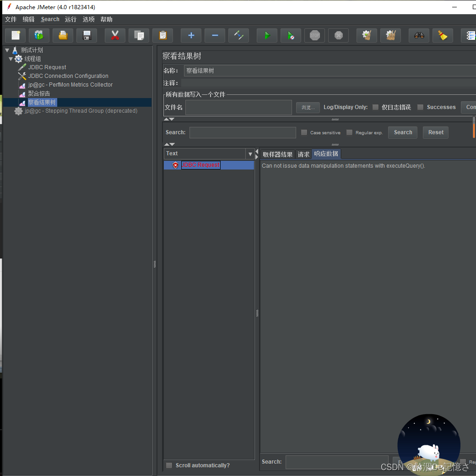
Task: Save the test plan with floppy icon
Action: (87, 36)
